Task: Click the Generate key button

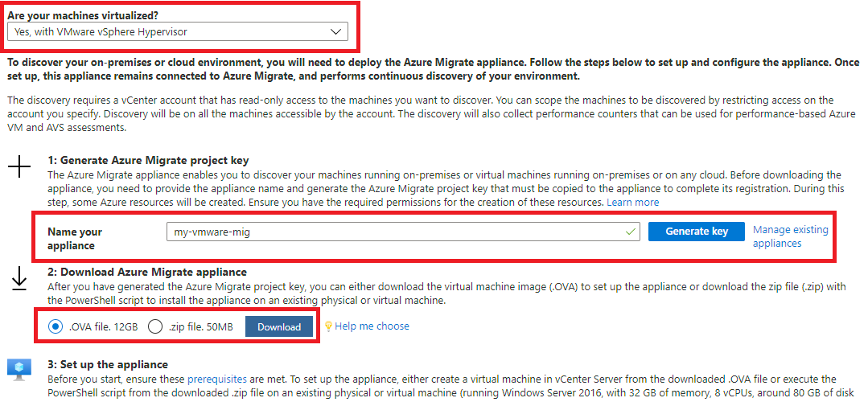Action: click(x=697, y=231)
